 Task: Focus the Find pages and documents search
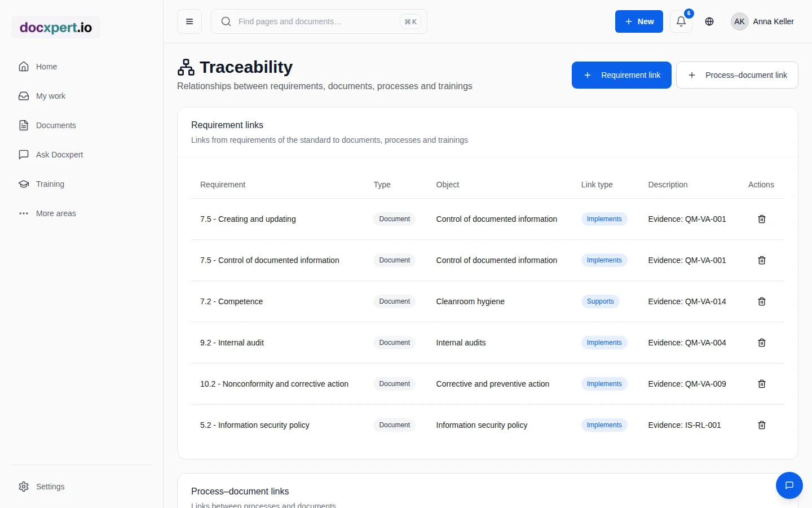click(319, 21)
